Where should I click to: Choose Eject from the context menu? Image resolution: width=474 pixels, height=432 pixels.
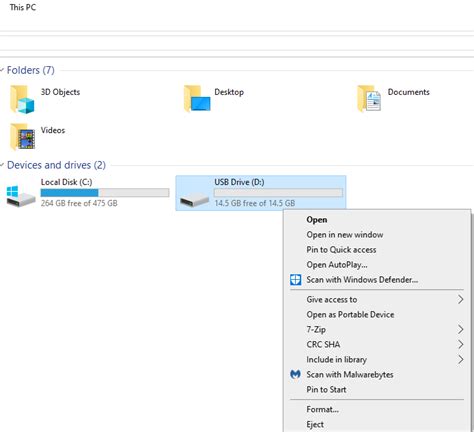click(x=377, y=424)
